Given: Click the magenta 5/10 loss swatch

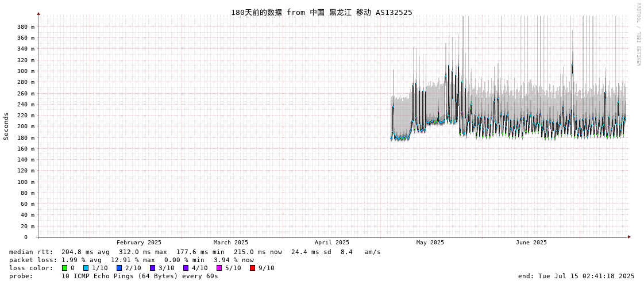Looking at the screenshot, I should click(219, 268).
